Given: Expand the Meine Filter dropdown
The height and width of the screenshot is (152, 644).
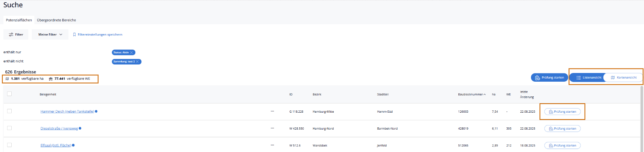Looking at the screenshot, I should [x=50, y=34].
